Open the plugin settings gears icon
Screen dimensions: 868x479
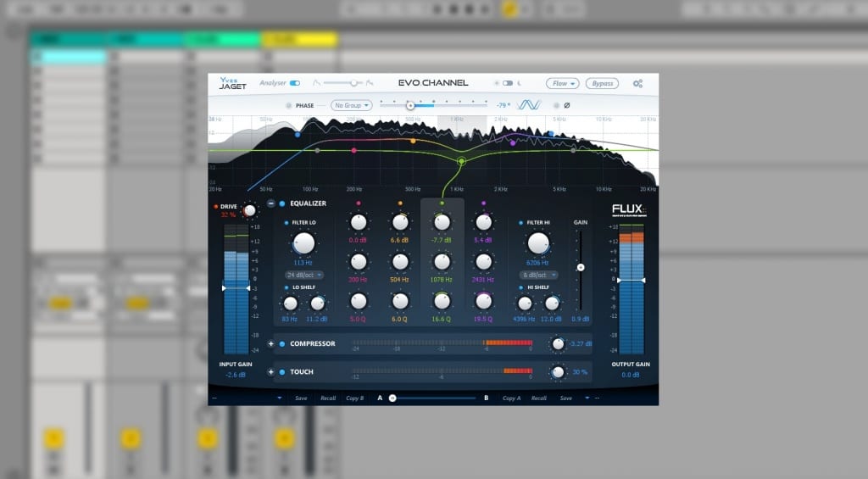637,84
